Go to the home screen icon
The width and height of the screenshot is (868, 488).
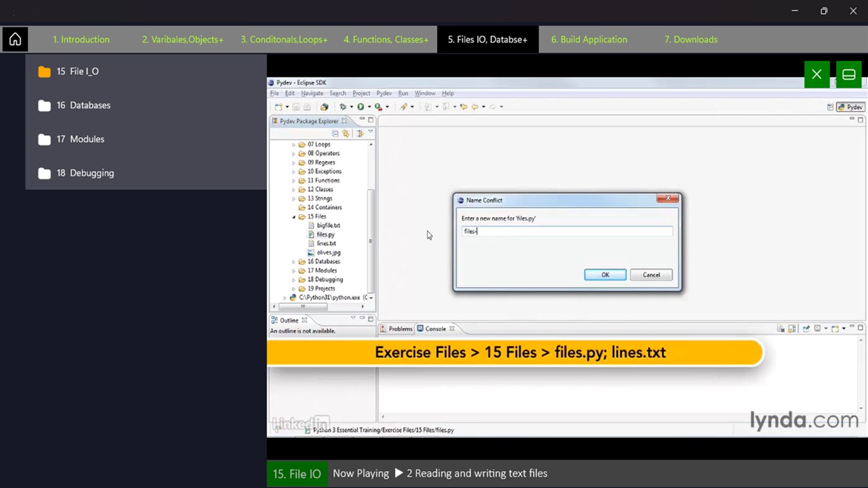pos(15,39)
